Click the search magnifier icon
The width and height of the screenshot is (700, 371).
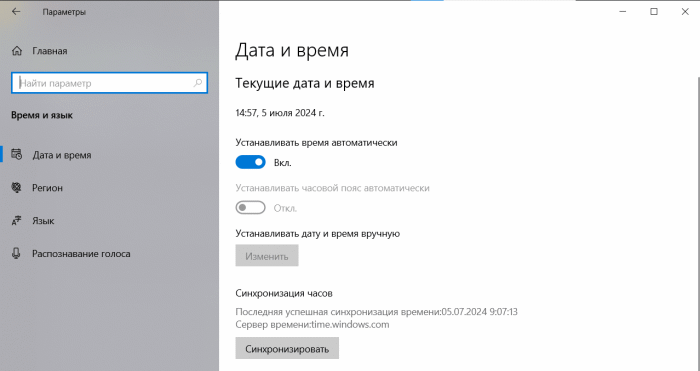198,83
